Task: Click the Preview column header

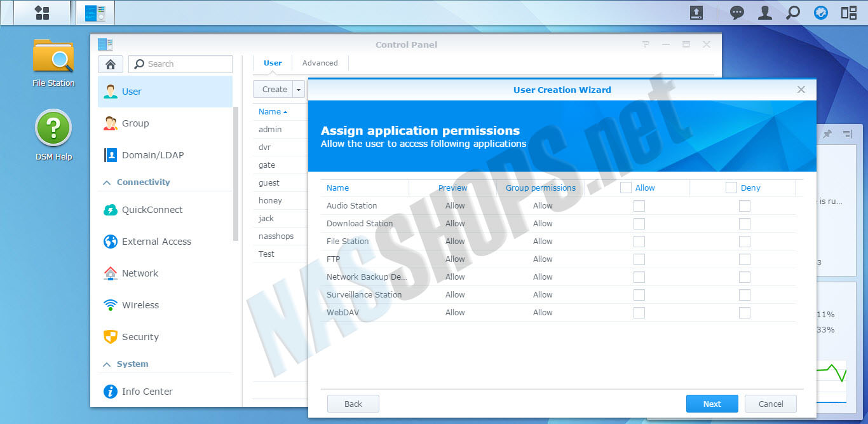Action: [452, 188]
